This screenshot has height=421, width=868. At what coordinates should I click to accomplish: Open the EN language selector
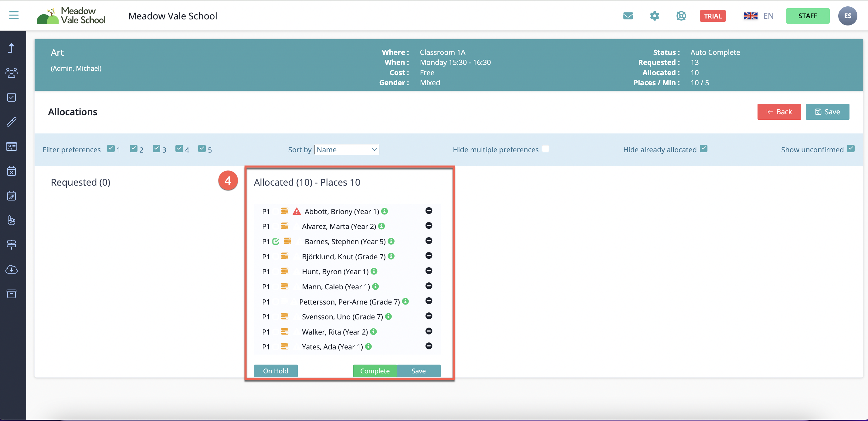coord(758,16)
